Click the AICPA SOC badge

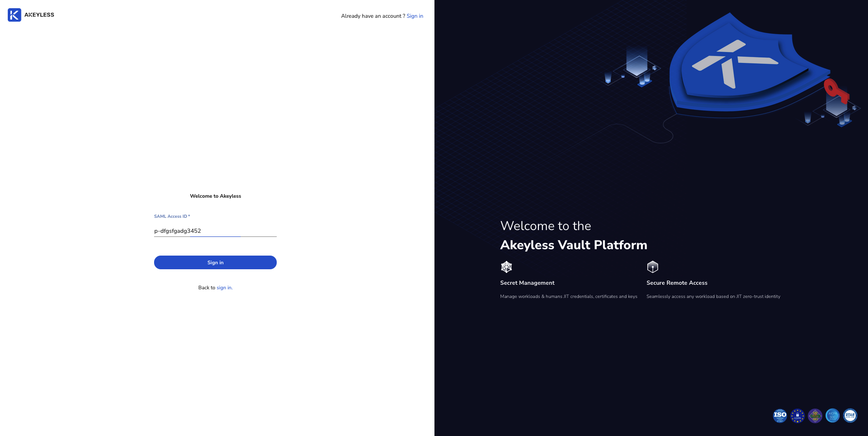click(x=832, y=415)
